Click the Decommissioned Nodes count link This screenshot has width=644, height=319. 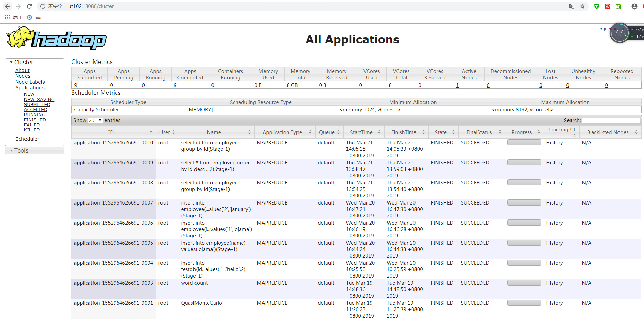coord(488,85)
